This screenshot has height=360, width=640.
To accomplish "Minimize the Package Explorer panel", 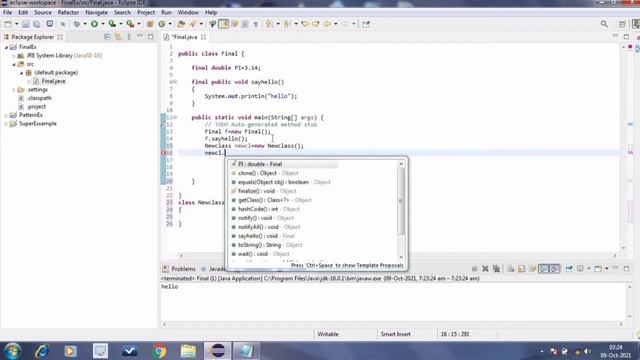I will click(x=140, y=37).
